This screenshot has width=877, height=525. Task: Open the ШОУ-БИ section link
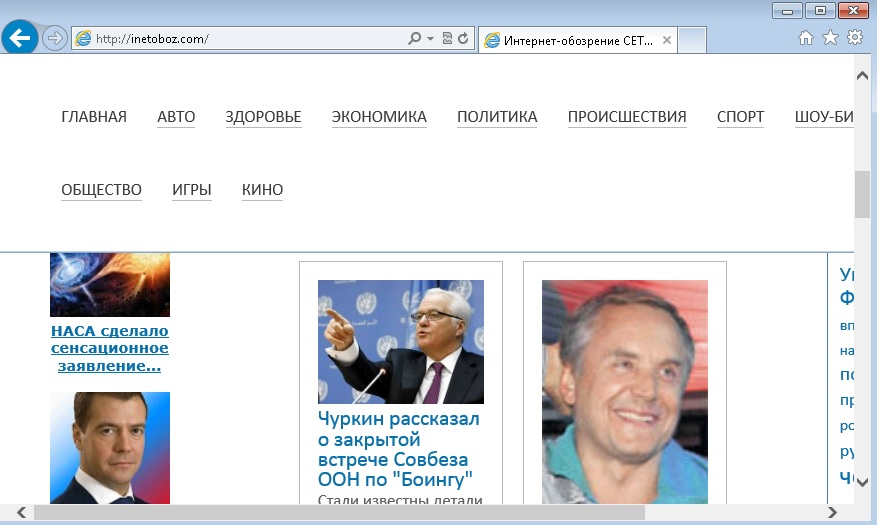tap(824, 117)
